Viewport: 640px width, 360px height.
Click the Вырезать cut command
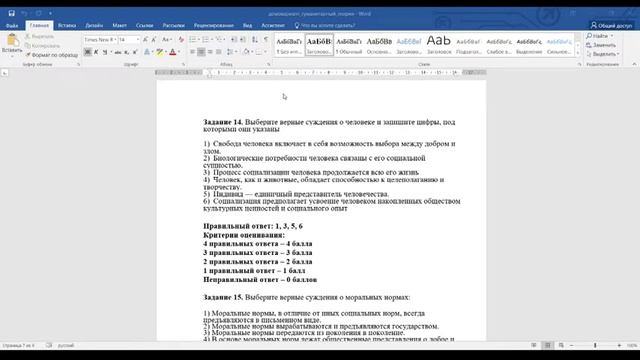point(40,36)
